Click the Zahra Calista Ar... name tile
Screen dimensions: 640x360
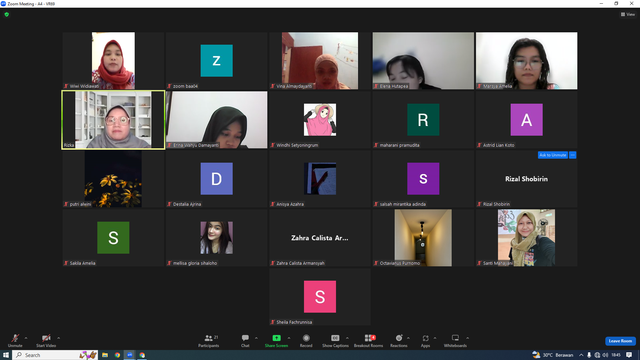[320, 238]
